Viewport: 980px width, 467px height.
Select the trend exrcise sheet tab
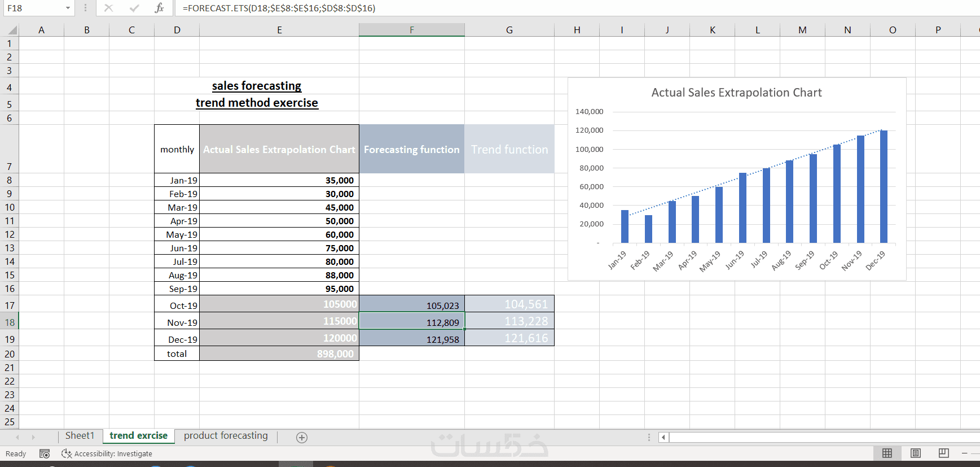pos(138,435)
